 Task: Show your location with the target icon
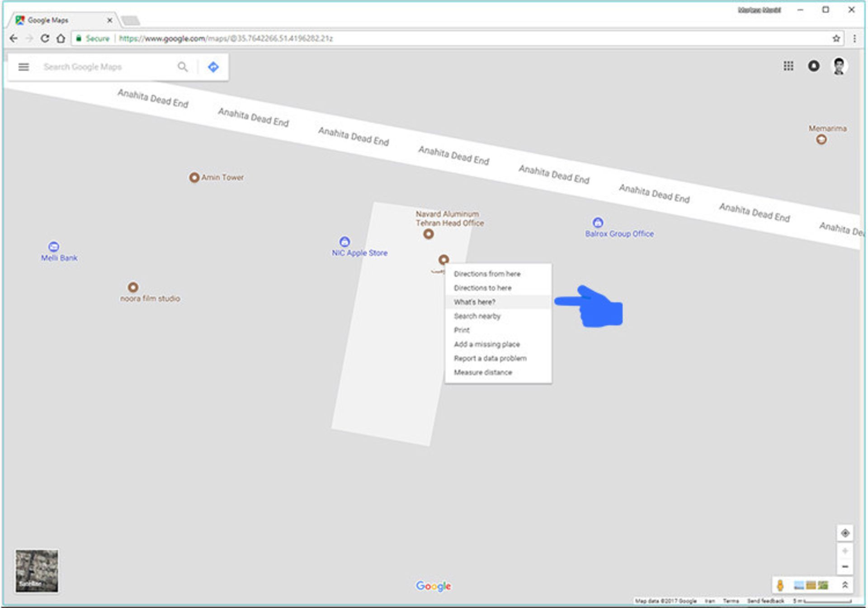845,533
